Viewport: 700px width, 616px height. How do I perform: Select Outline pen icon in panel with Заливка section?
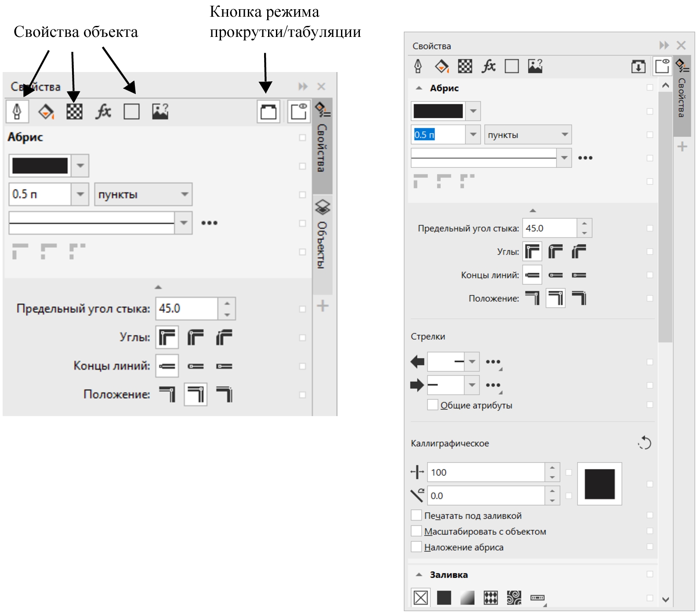tap(418, 66)
